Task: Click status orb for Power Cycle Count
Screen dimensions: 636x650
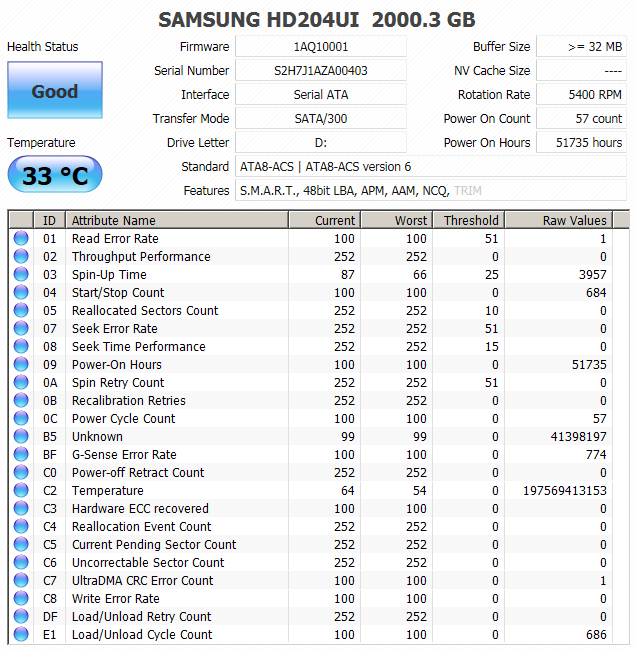Action: point(21,418)
